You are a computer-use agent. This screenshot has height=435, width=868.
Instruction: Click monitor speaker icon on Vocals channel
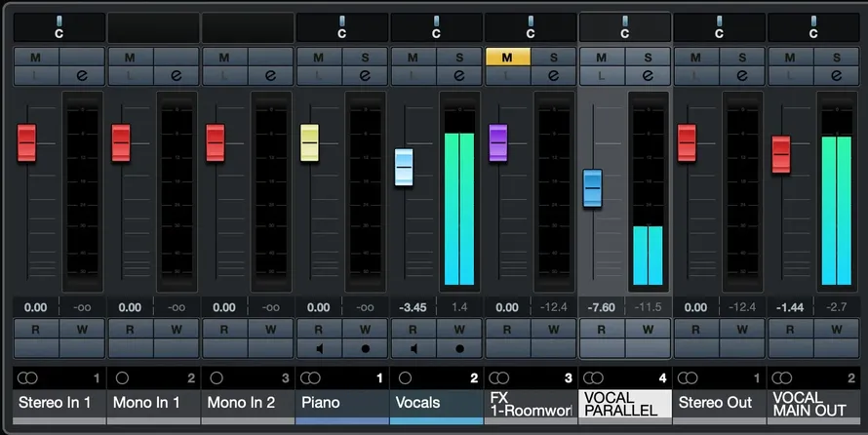click(414, 348)
